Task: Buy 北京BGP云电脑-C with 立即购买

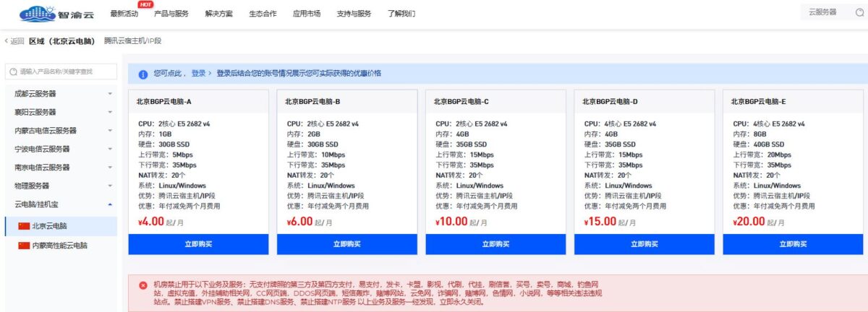Action: 495,244
